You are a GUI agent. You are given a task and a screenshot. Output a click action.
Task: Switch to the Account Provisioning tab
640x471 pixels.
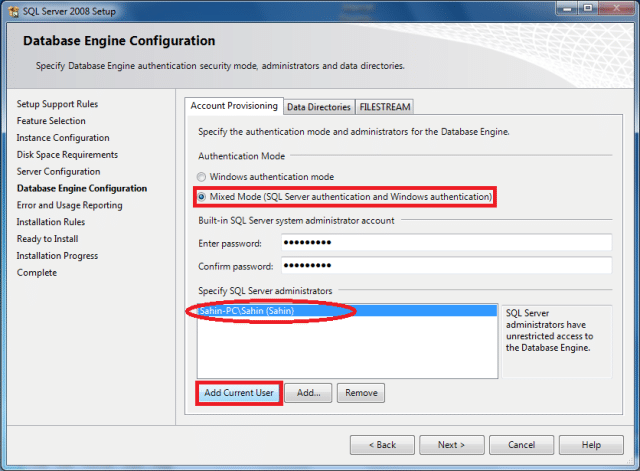[234, 106]
